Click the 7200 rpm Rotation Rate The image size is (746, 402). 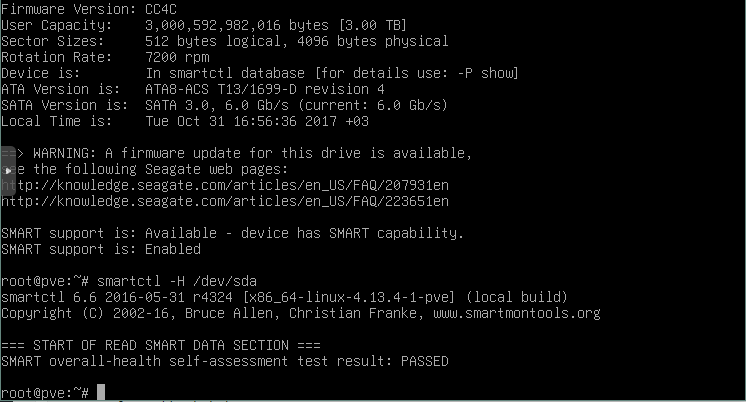[177, 57]
